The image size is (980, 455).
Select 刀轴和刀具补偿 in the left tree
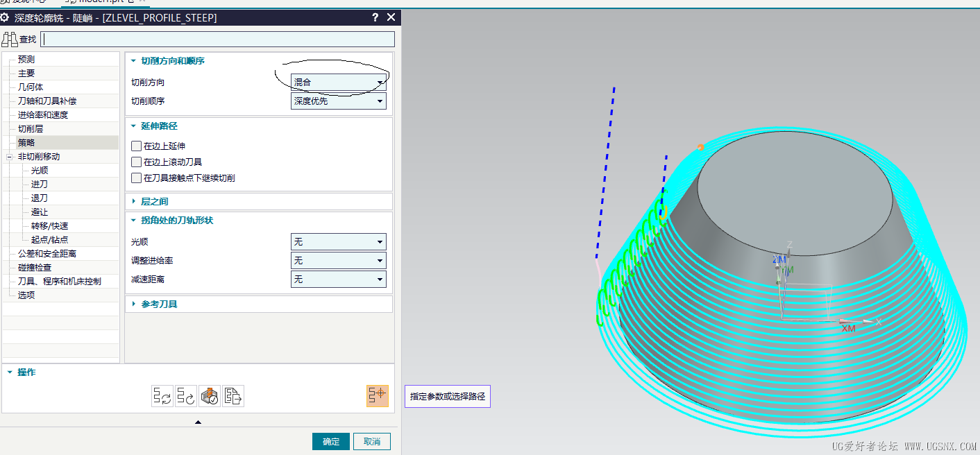pyautogui.click(x=47, y=101)
